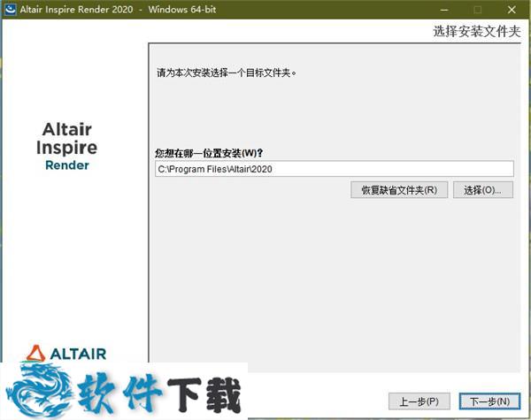Screen dimensions: 531x420
Task: Open folder browser via 选择(O)... button
Action: [x=483, y=190]
